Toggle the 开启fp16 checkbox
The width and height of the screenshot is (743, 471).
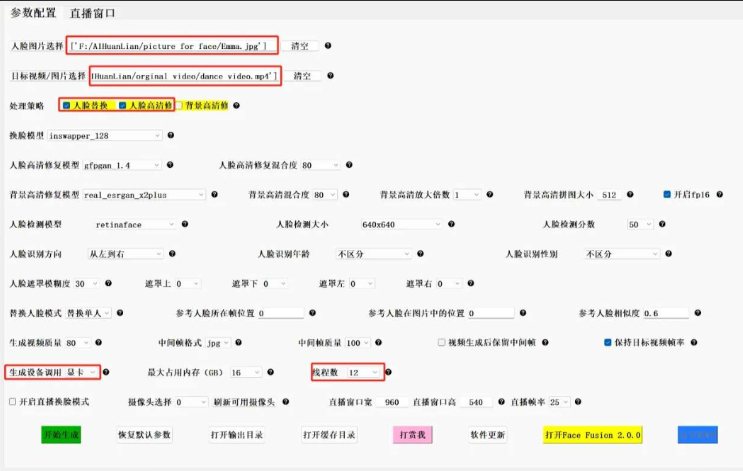(667, 194)
